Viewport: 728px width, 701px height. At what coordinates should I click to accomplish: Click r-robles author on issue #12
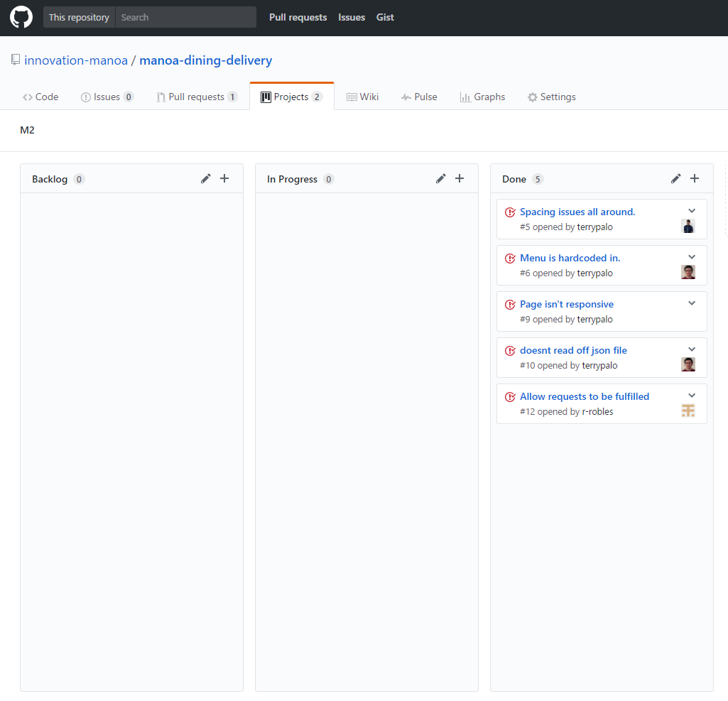pos(597,412)
